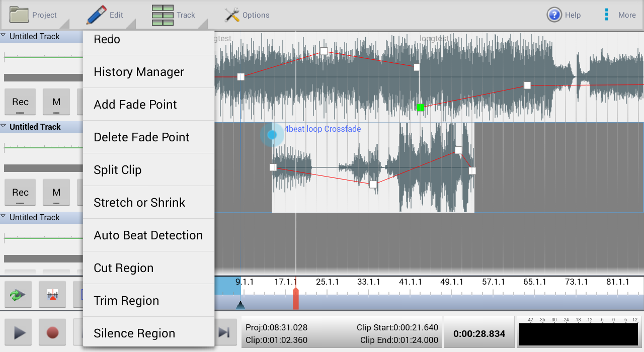Toggle the snap-to-grid icon
644x352 pixels.
tap(53, 294)
